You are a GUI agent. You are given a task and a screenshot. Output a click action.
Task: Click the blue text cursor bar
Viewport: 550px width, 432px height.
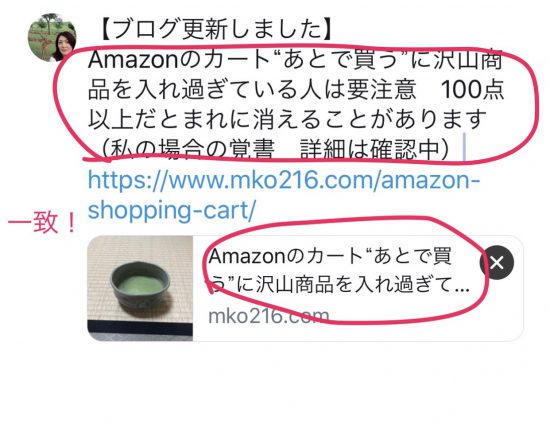coord(464,147)
